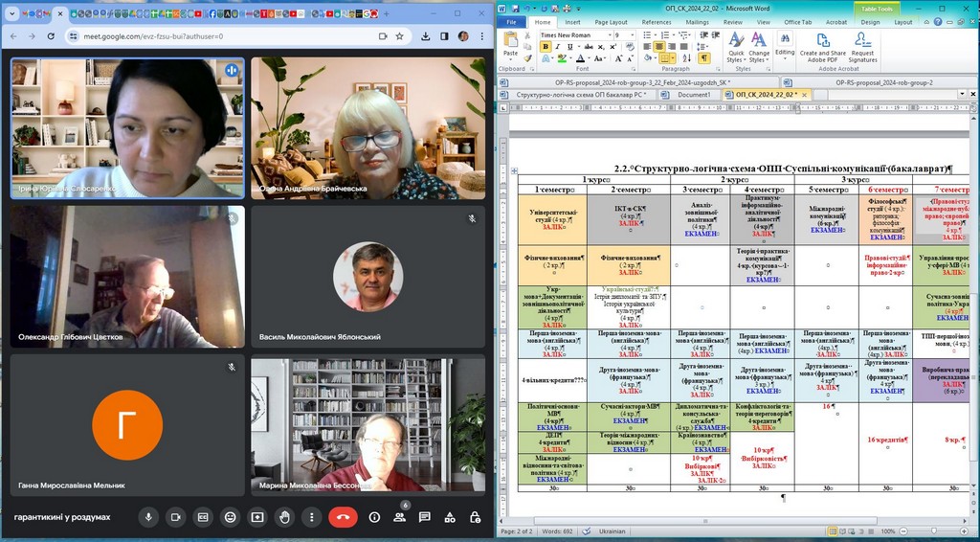The height and width of the screenshot is (542, 980).
Task: Turn the camera on or off
Action: click(x=175, y=517)
